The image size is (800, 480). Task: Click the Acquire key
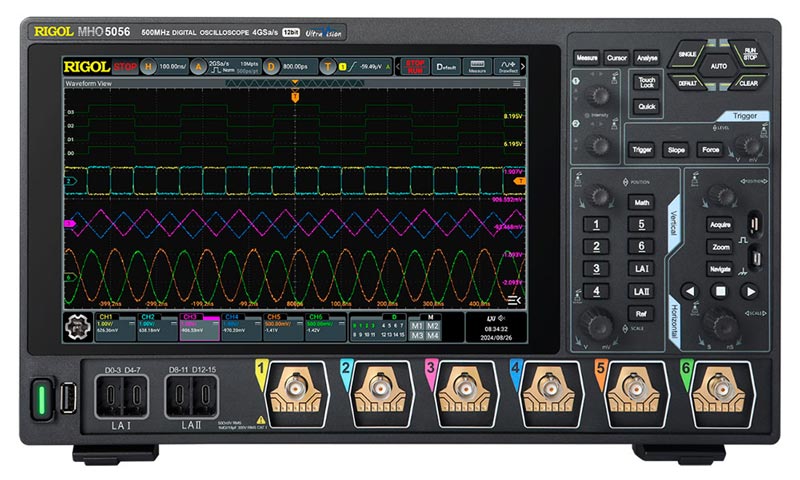point(720,224)
